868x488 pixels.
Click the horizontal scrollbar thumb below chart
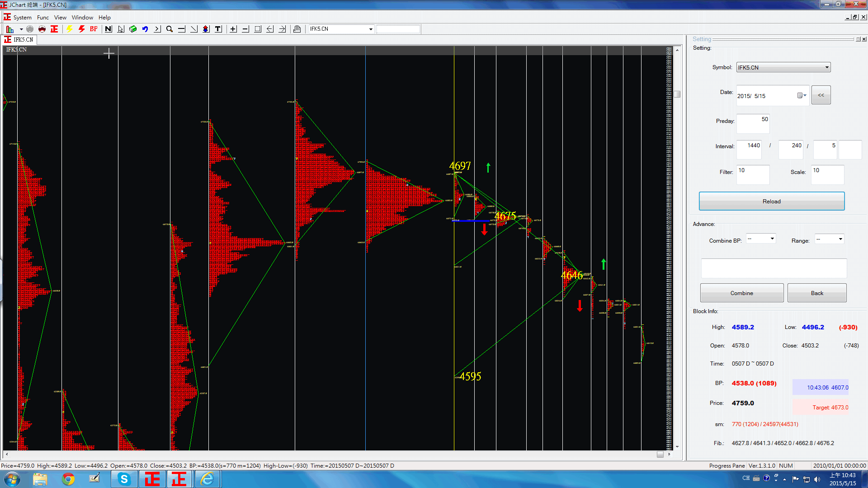coord(660,455)
